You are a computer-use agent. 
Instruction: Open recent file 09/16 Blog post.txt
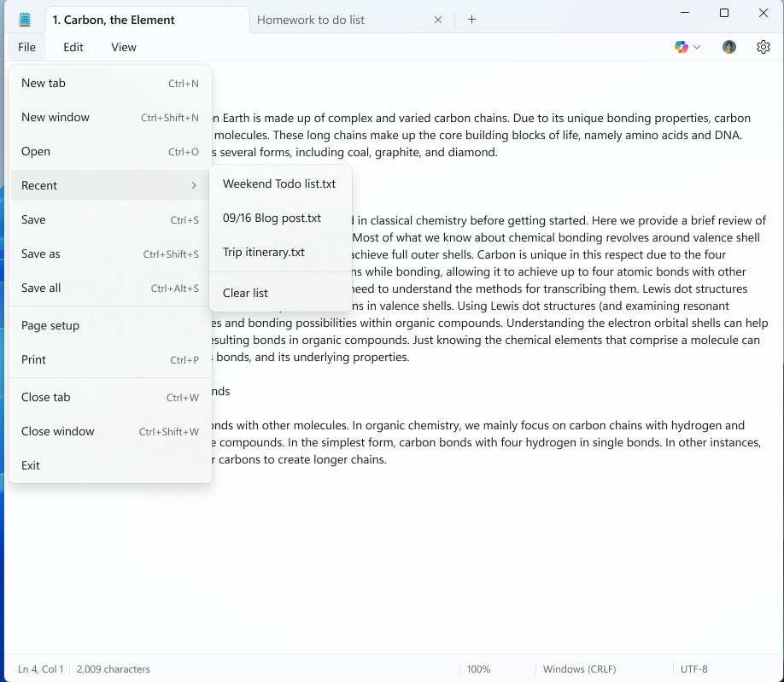click(x=280, y=218)
